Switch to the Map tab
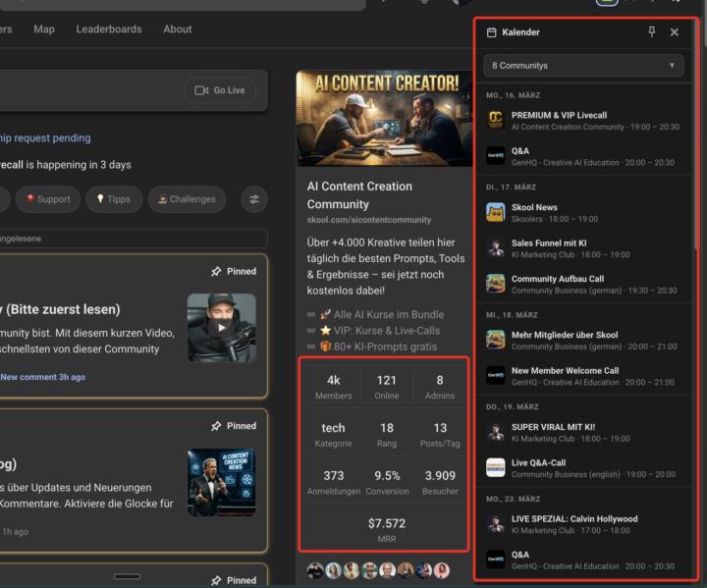The width and height of the screenshot is (707, 588). [x=44, y=29]
